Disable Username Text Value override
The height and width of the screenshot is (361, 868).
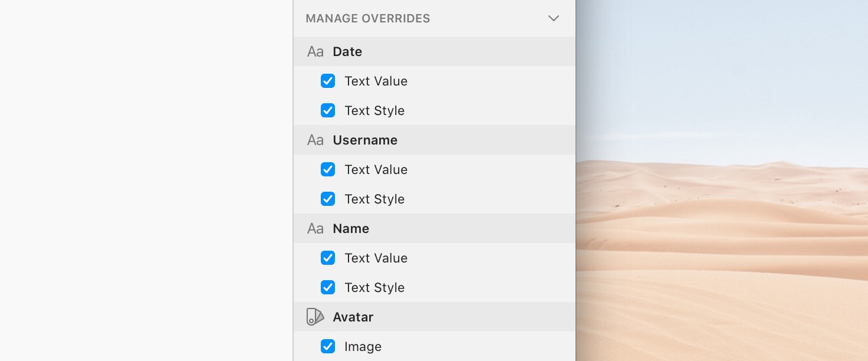click(328, 169)
